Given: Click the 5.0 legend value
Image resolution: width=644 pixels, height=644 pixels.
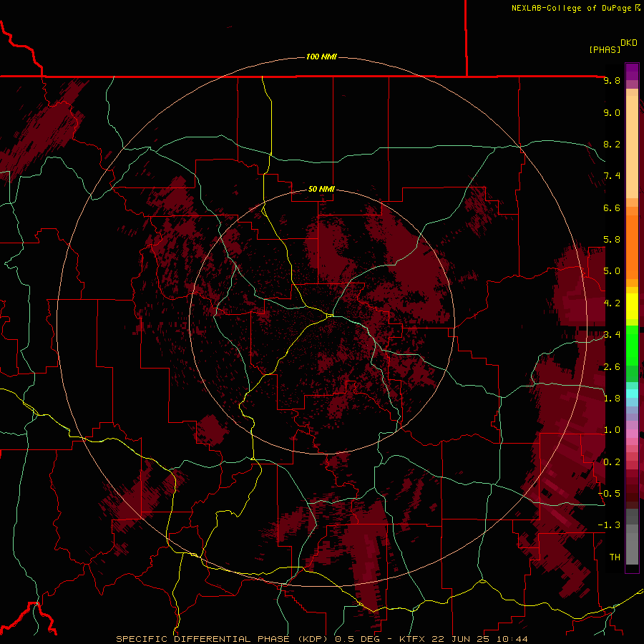Looking at the screenshot, I should [x=612, y=271].
